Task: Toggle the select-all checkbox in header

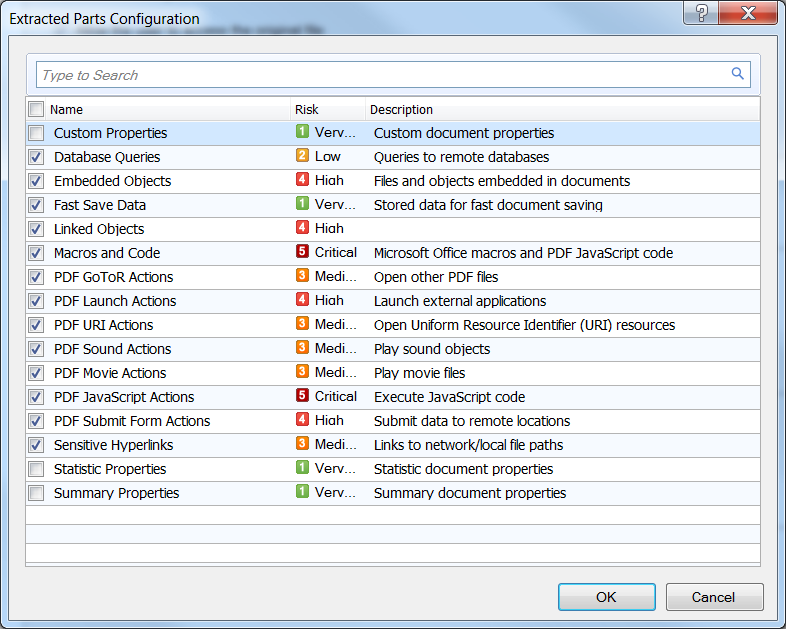Action: tap(36, 109)
